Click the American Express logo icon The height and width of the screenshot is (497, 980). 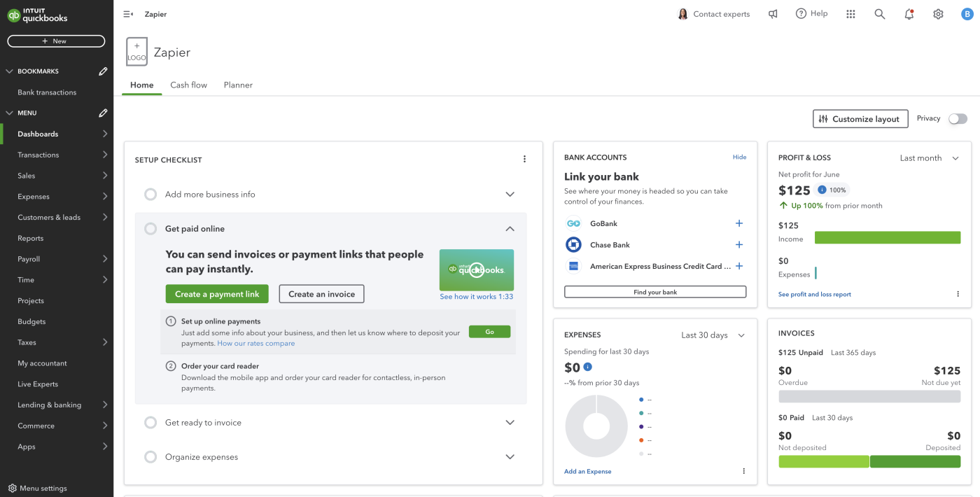tap(573, 266)
